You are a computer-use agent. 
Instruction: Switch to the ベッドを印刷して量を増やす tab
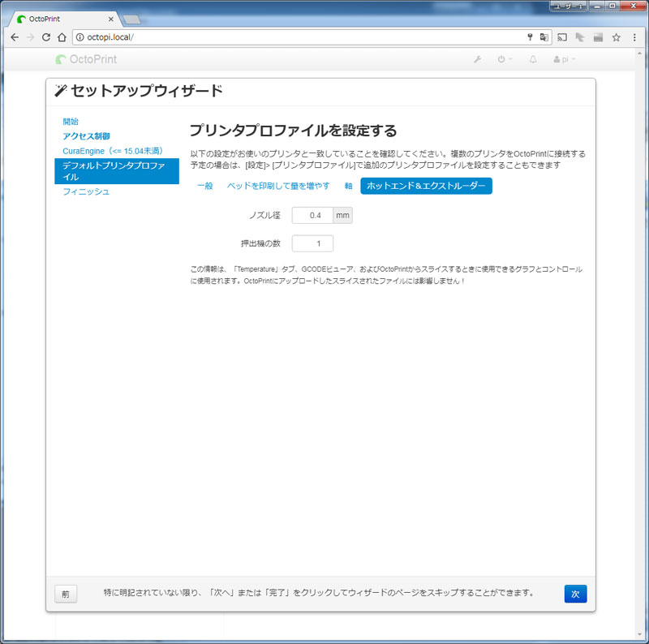pyautogui.click(x=278, y=186)
